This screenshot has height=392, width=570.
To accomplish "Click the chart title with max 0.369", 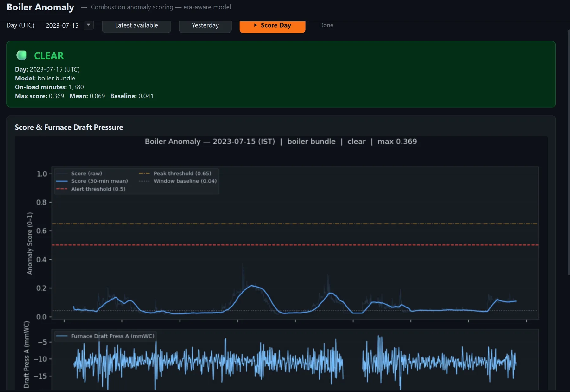I will (281, 142).
